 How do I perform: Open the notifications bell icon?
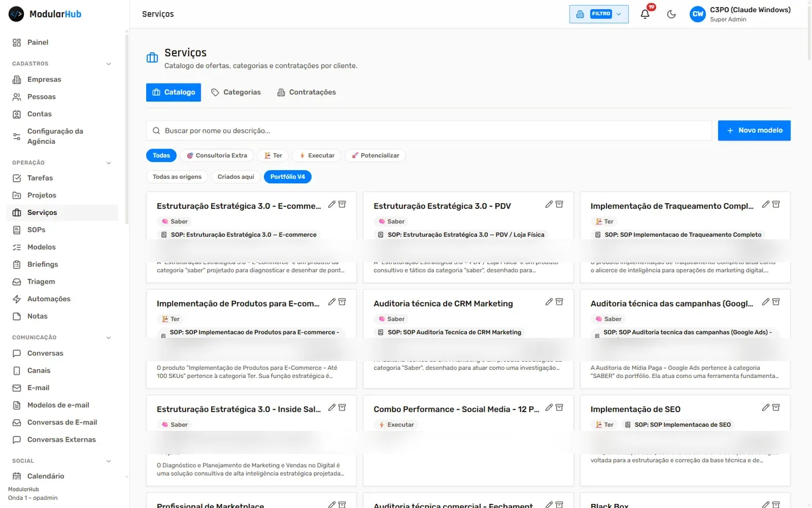click(x=645, y=14)
